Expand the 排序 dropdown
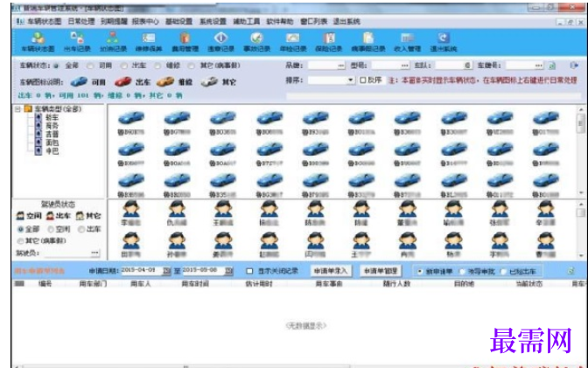This screenshot has width=588, height=368. pyautogui.click(x=350, y=80)
